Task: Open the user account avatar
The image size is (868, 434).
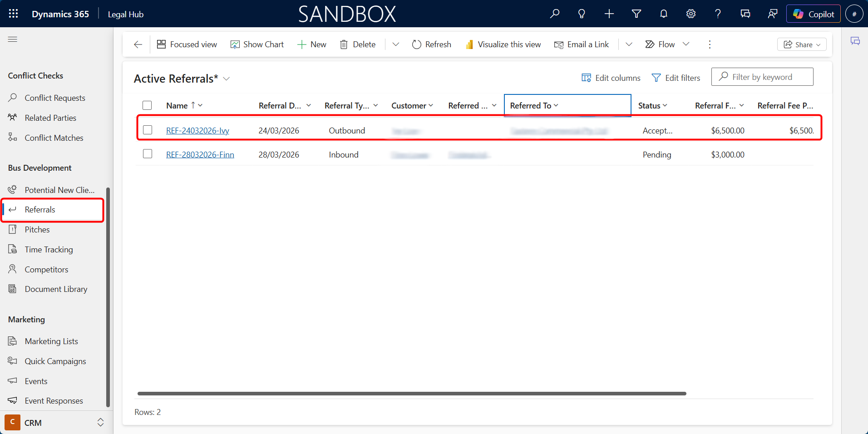Action: (854, 14)
